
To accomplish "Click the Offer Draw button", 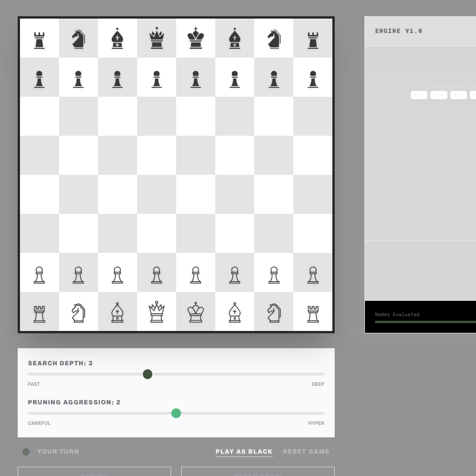I will 258,474.
